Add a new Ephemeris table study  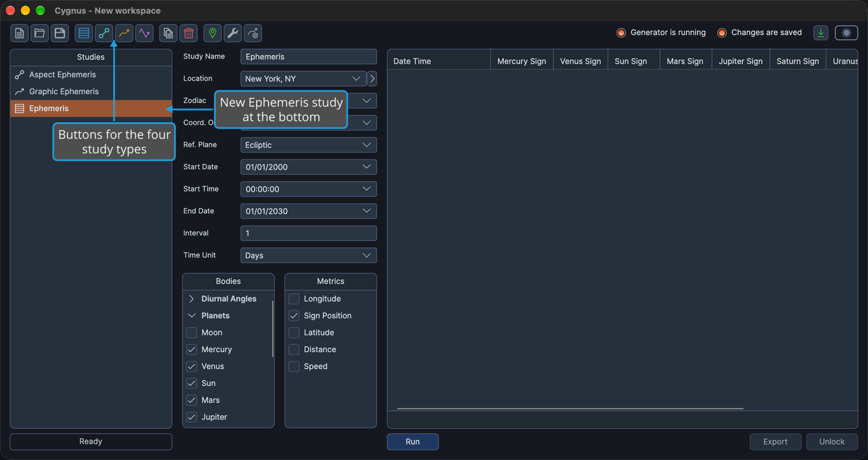pos(84,33)
